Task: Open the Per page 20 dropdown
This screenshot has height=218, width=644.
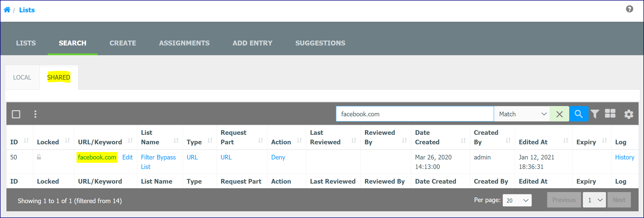Action: tap(517, 200)
